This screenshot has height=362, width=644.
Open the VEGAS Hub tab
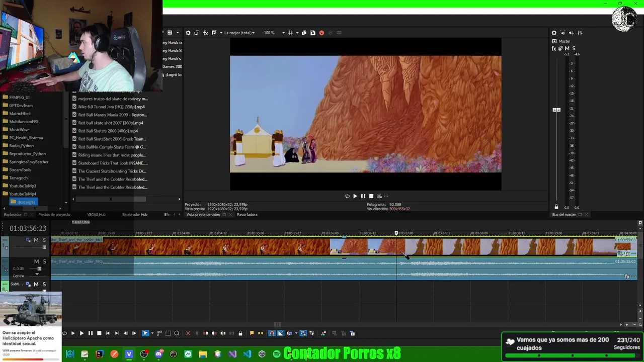96,215
